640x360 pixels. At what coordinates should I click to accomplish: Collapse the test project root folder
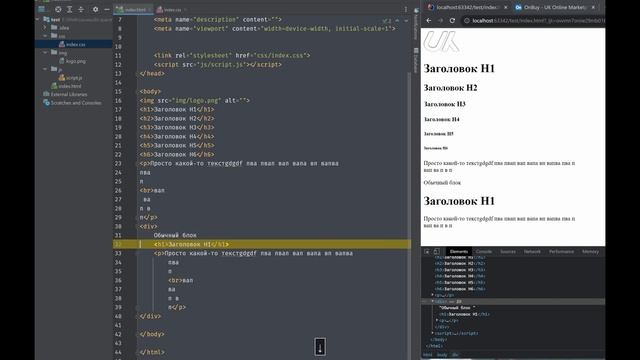click(x=38, y=19)
